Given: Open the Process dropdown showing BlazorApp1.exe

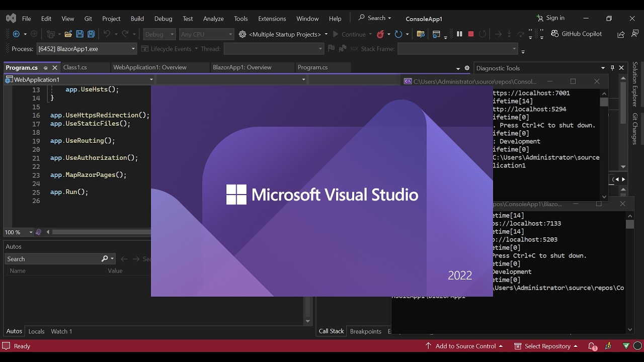Looking at the screenshot, I should coord(87,49).
